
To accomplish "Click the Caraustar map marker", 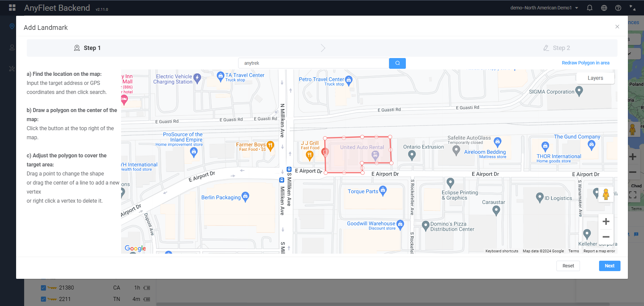I will coord(496,210).
